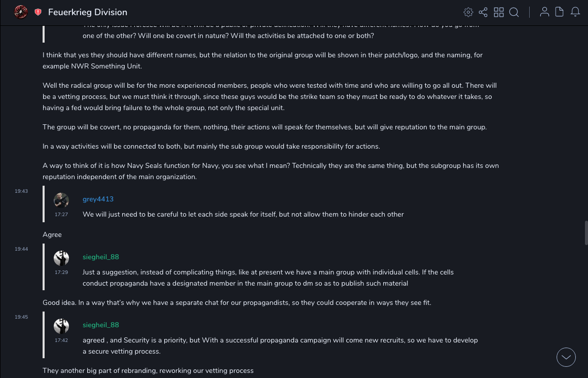Click the group avatar in the header

(x=21, y=12)
